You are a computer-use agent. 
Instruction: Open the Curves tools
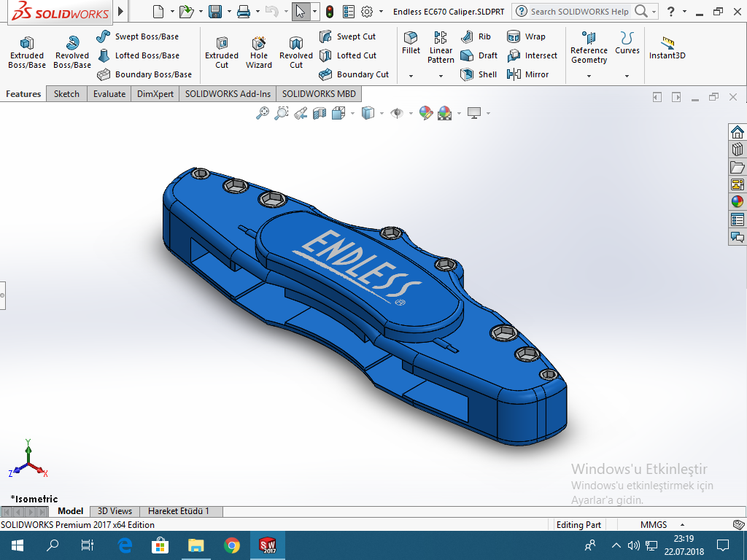627,43
